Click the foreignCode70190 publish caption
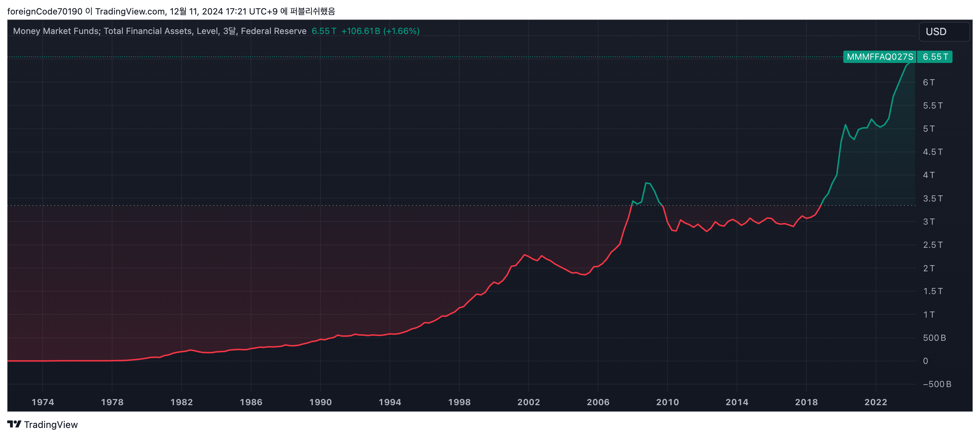Viewport: 980px width, 437px height. (171, 11)
